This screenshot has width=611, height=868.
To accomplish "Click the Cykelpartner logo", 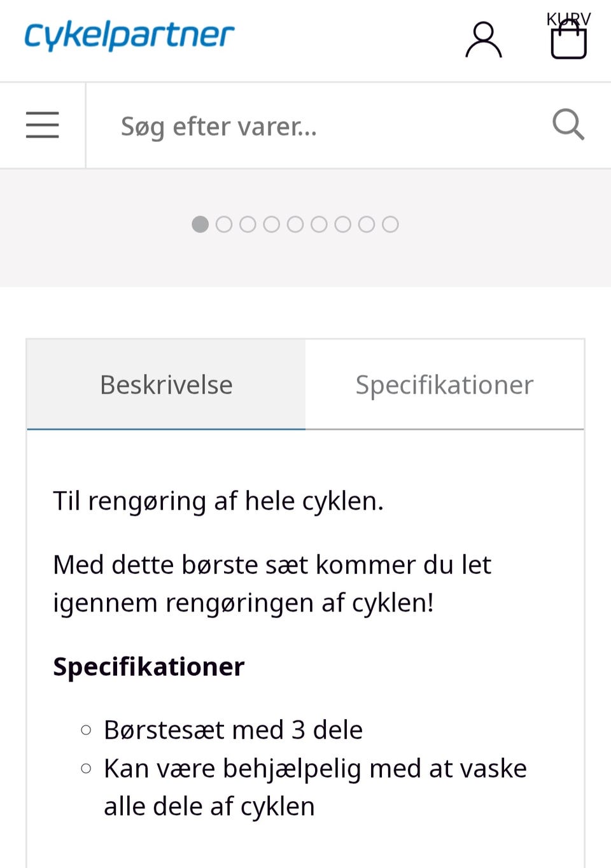I will pyautogui.click(x=129, y=36).
